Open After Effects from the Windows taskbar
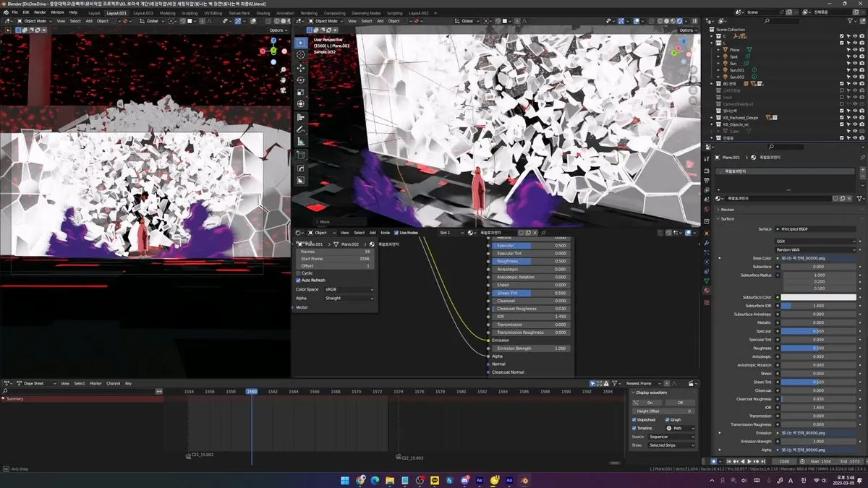Image resolution: width=868 pixels, height=488 pixels. point(479,480)
